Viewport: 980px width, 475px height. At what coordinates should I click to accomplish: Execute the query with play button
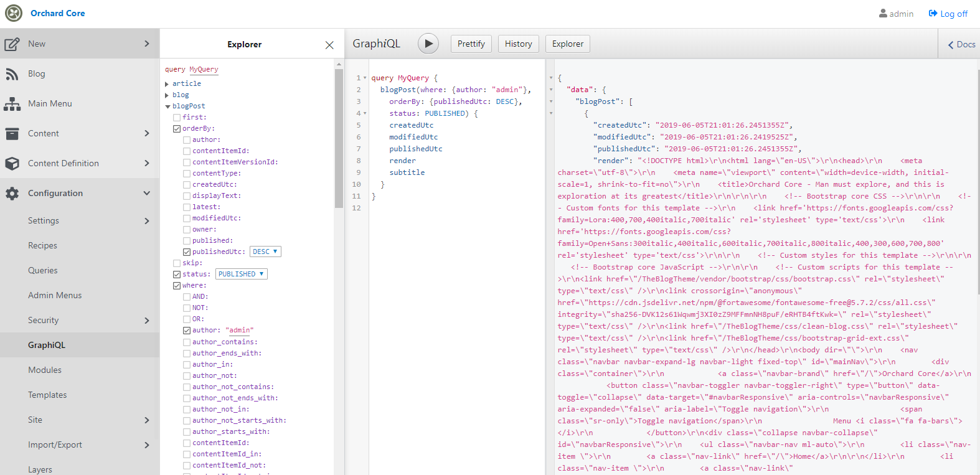click(428, 44)
